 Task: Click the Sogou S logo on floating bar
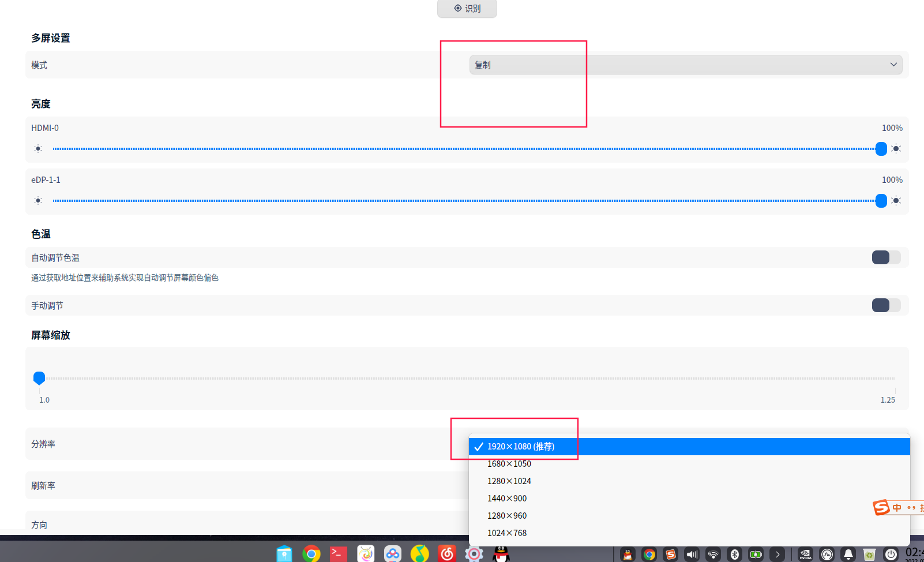(881, 507)
